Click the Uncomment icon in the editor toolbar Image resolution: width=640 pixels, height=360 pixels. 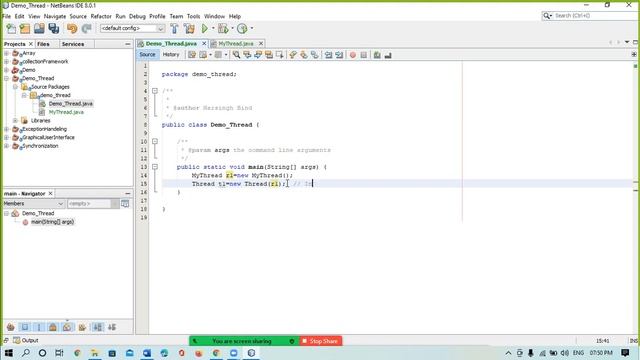click(388, 55)
